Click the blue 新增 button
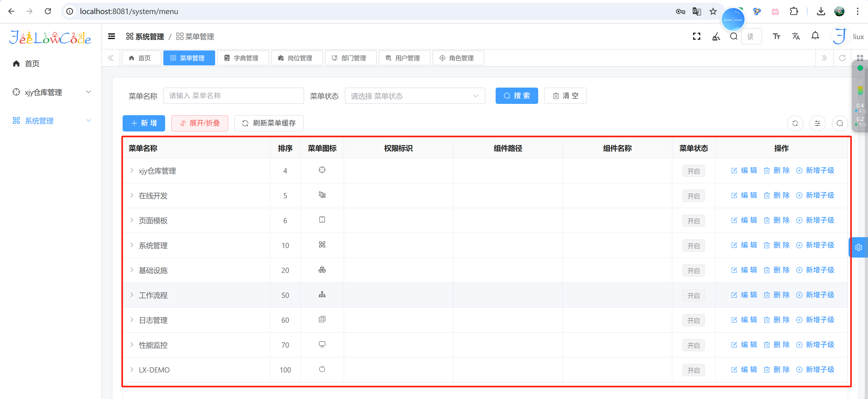The image size is (868, 399). [x=144, y=123]
